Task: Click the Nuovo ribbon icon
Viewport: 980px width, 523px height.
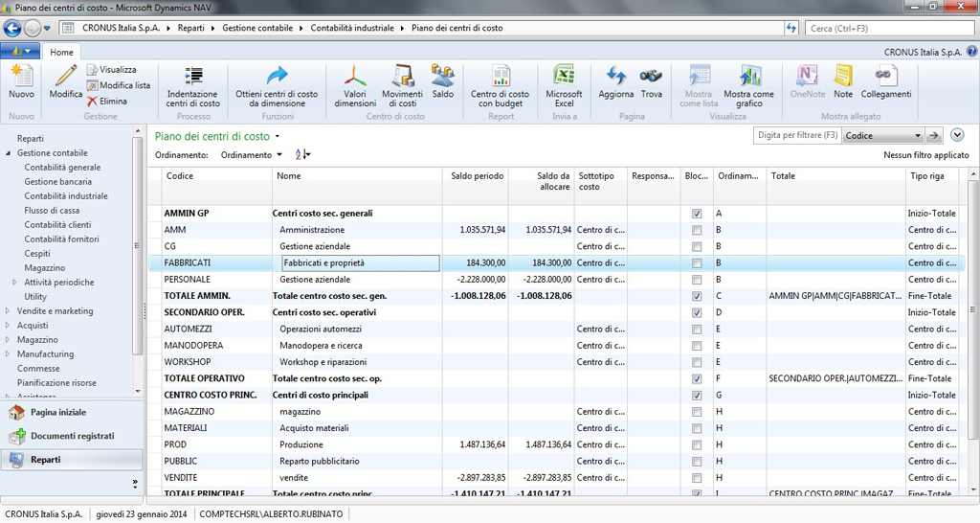Action: (21, 77)
